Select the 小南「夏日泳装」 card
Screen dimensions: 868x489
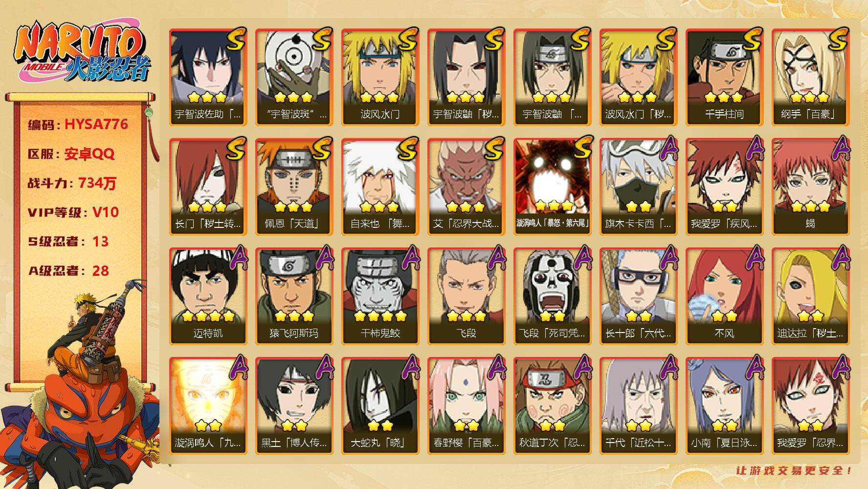pyautogui.click(x=724, y=406)
